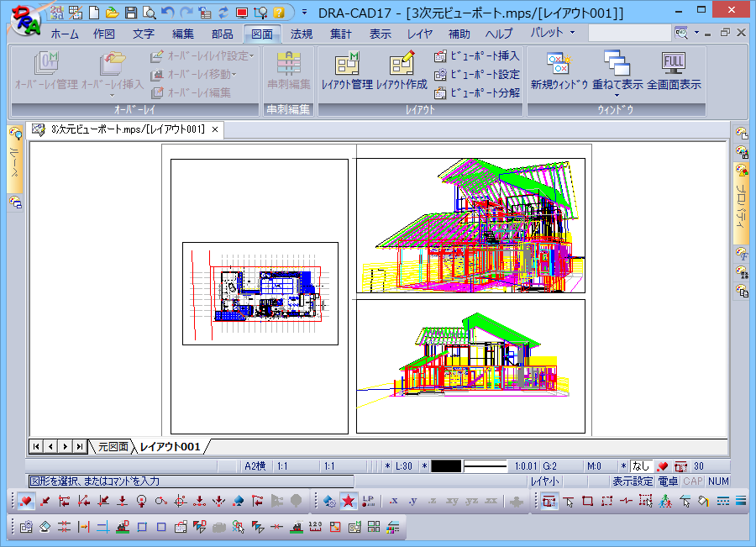This screenshot has height=547, width=756.
Task: Open help with the yellow question mark icon
Action: [279, 13]
